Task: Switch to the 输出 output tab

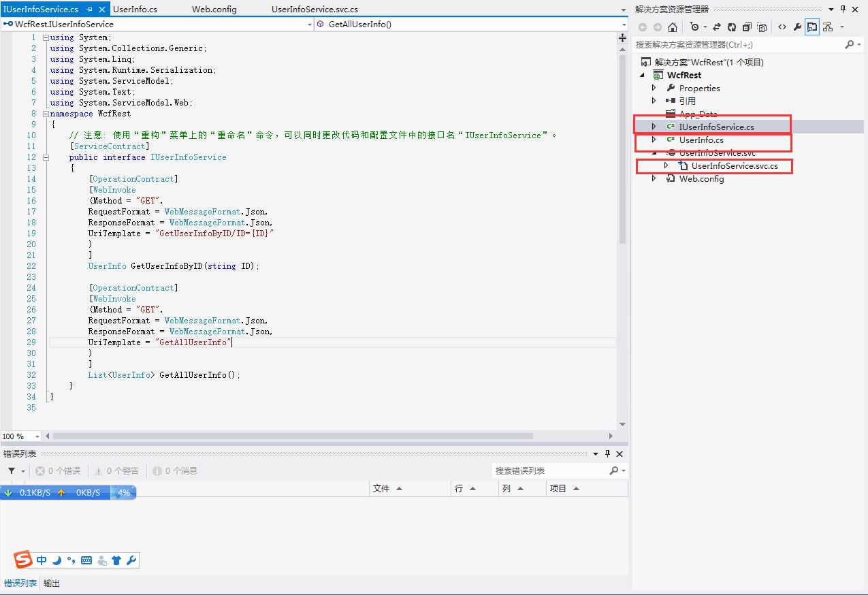Action: tap(52, 583)
